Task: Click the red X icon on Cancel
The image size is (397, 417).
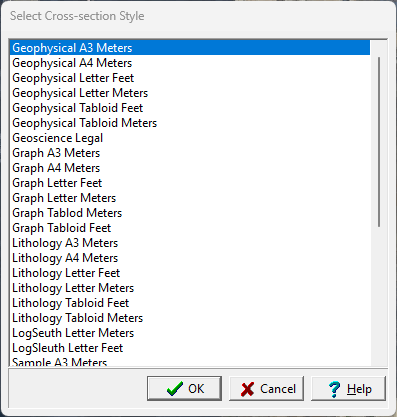Action: point(247,389)
